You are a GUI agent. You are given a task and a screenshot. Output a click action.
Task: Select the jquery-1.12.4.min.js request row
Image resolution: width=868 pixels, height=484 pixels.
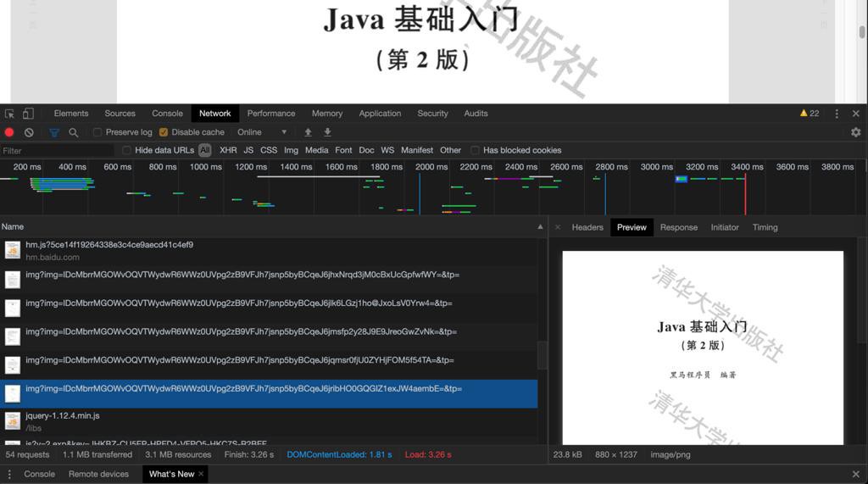[x=269, y=422]
